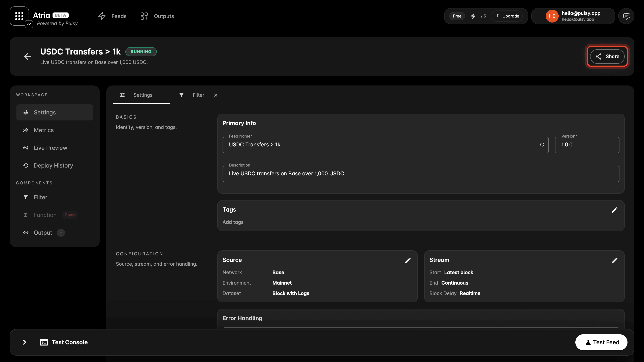Click the feed title USDC Transfers > 1k

tap(80, 52)
